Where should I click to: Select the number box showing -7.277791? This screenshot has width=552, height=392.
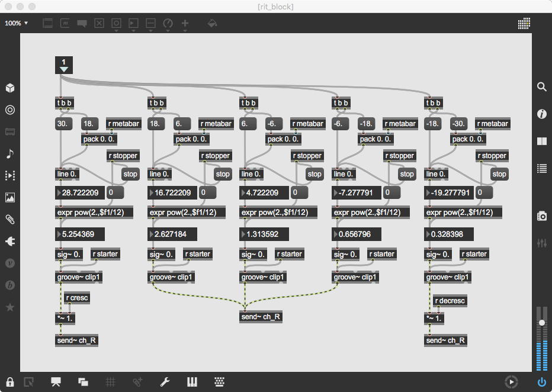click(357, 192)
